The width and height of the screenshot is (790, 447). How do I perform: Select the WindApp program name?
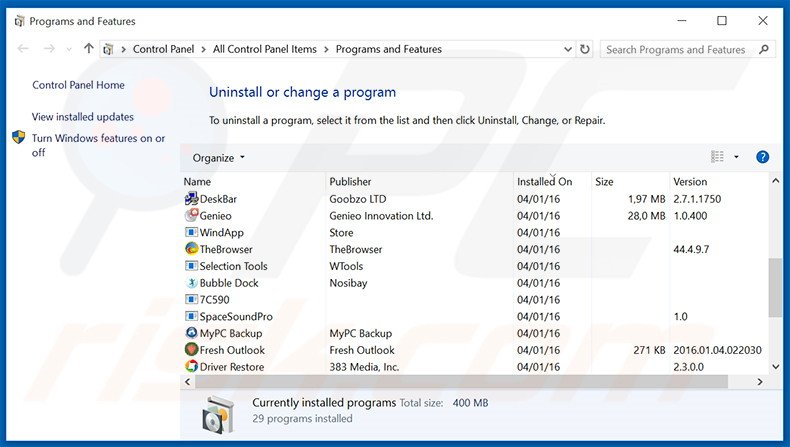(222, 232)
